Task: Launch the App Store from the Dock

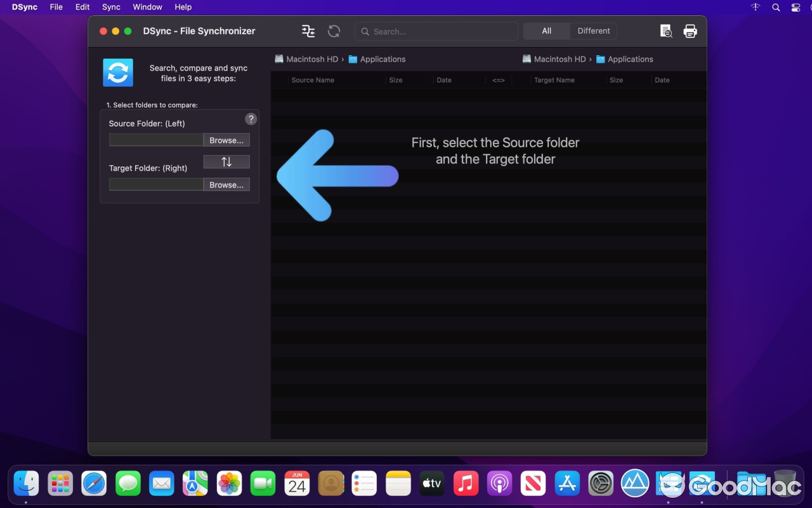Action: [x=567, y=483]
